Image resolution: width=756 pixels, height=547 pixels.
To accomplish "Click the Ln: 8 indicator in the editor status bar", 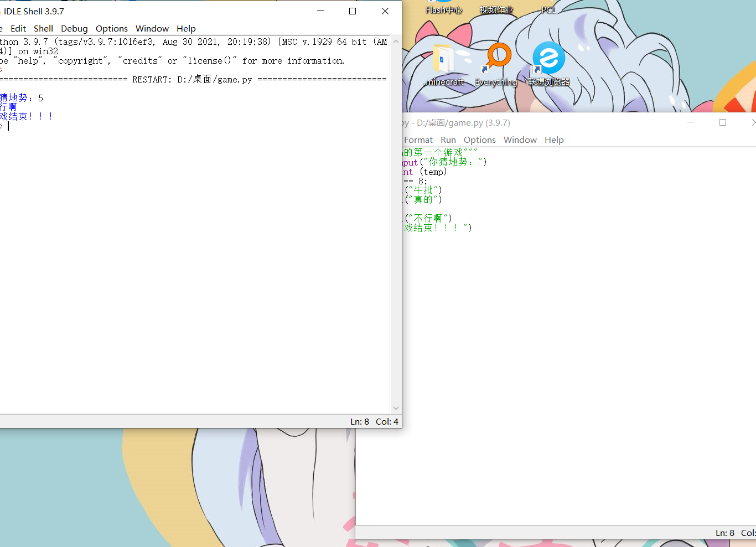I will click(x=725, y=533).
